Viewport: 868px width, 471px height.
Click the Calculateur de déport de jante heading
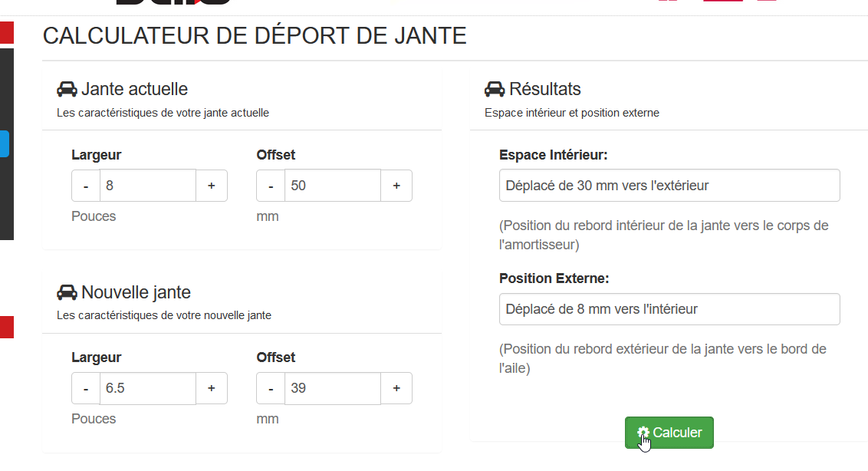pos(255,36)
